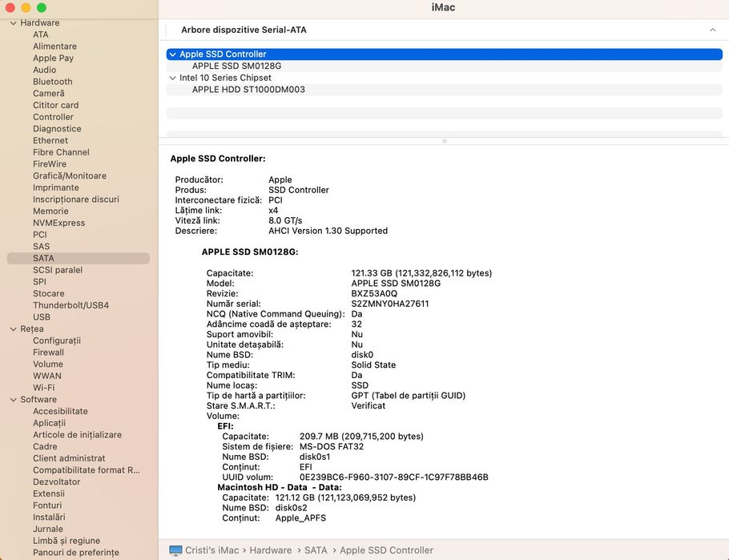Collapse the Software section in sidebar
Image resolution: width=729 pixels, height=560 pixels.
point(13,400)
